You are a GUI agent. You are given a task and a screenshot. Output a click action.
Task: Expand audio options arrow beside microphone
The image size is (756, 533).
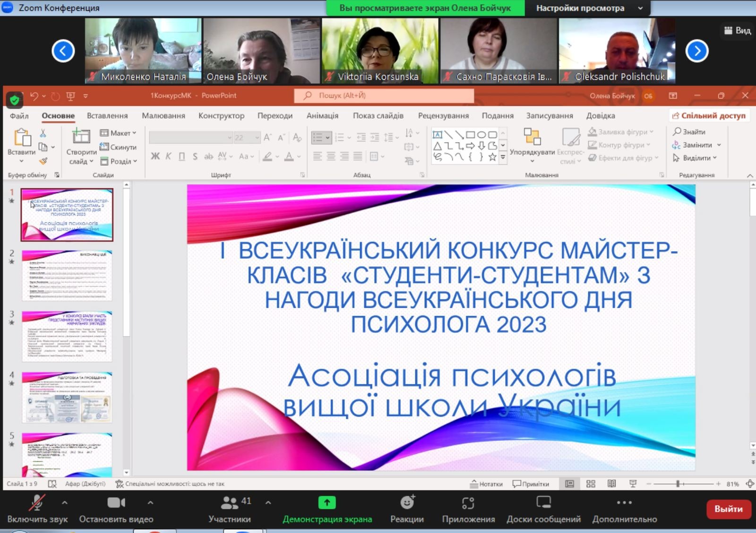[65, 503]
